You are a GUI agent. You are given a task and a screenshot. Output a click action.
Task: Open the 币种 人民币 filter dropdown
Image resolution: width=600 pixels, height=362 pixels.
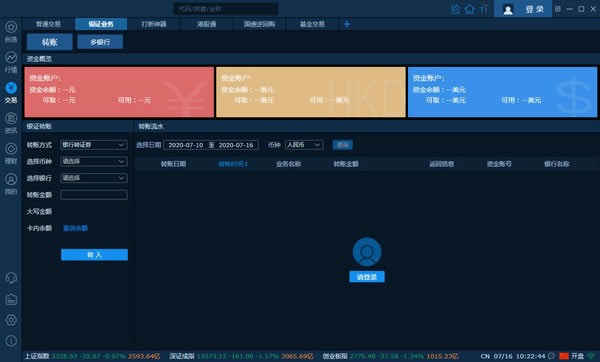(304, 145)
